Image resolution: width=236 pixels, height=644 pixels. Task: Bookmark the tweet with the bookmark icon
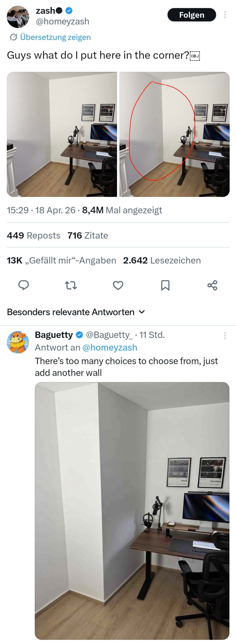(165, 285)
